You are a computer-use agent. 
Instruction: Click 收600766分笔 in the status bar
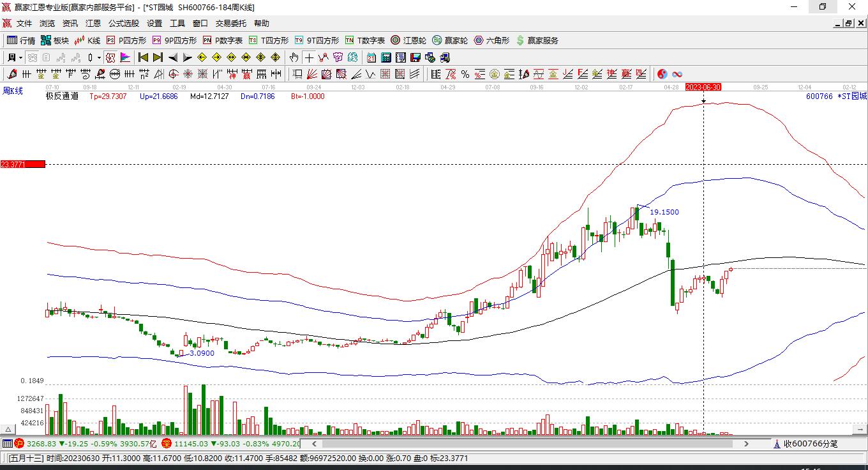pos(811,444)
